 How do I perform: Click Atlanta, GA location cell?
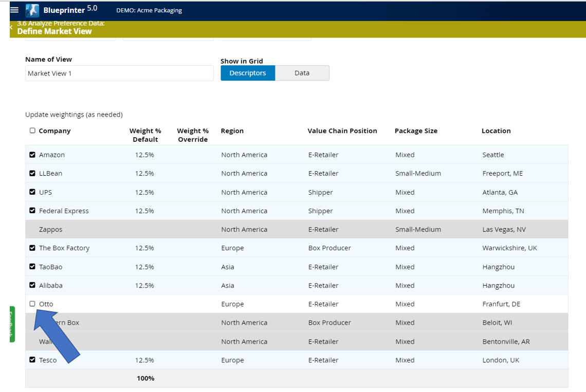500,192
